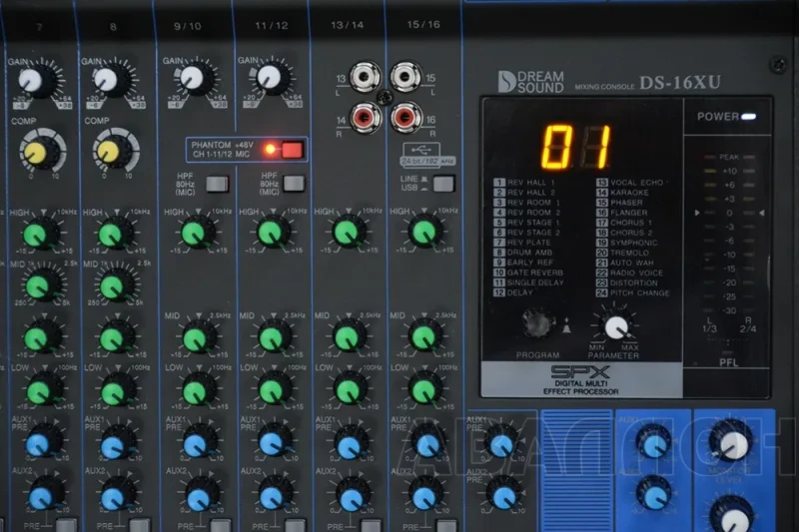Click green MID EQ knob on channel 11/12
799x532 pixels.
click(x=274, y=337)
